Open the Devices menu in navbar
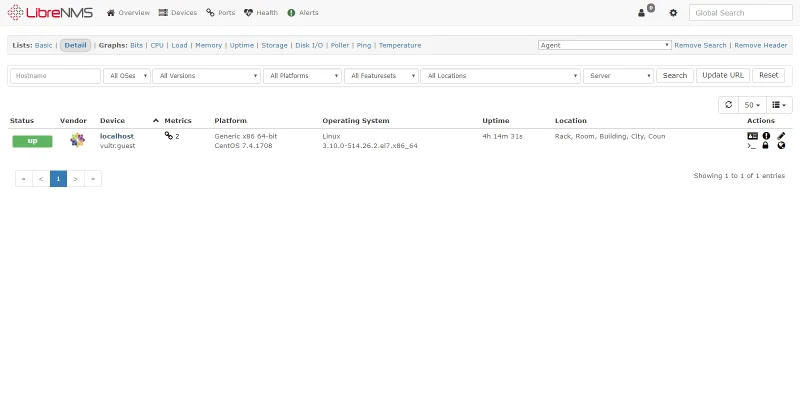The width and height of the screenshot is (800, 402). click(178, 13)
